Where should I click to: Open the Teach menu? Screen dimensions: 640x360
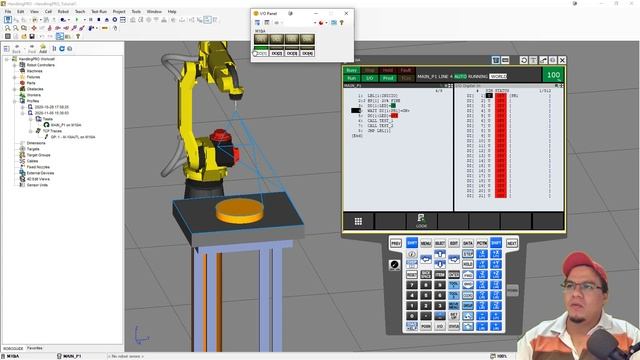tap(80, 11)
